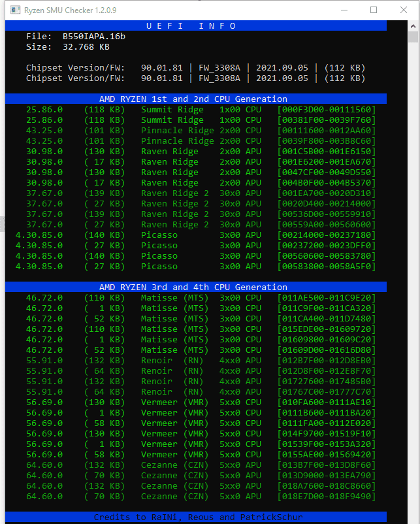420x524 pixels.
Task: Click Picasso address [00560600-00583780]
Action: tap(327, 256)
